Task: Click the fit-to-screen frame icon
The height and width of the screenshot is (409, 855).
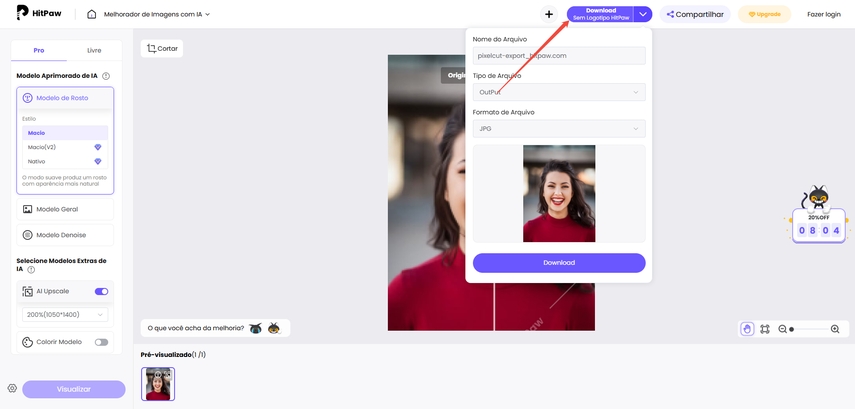Action: pos(765,329)
